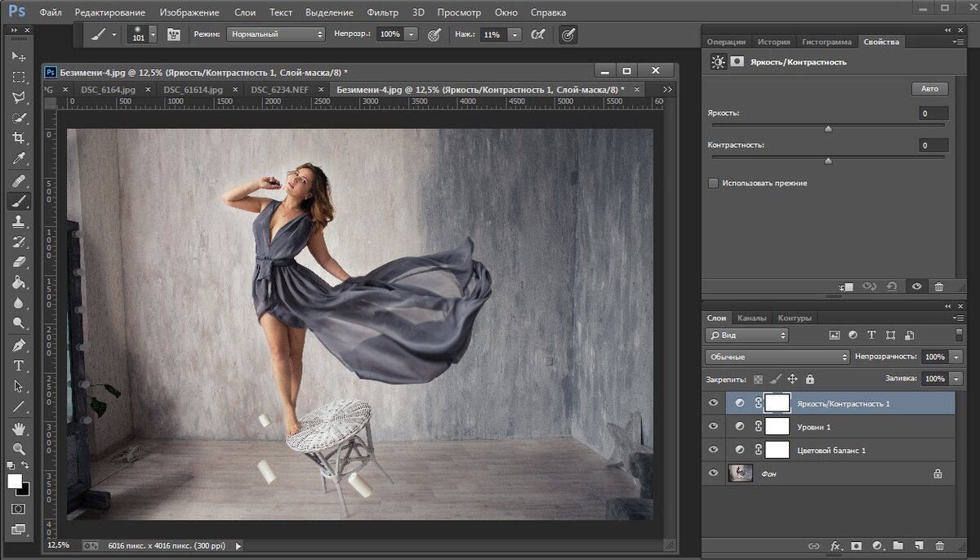Open the 'Фильтр' menu
Viewport: 980px width, 560px height.
[x=382, y=13]
